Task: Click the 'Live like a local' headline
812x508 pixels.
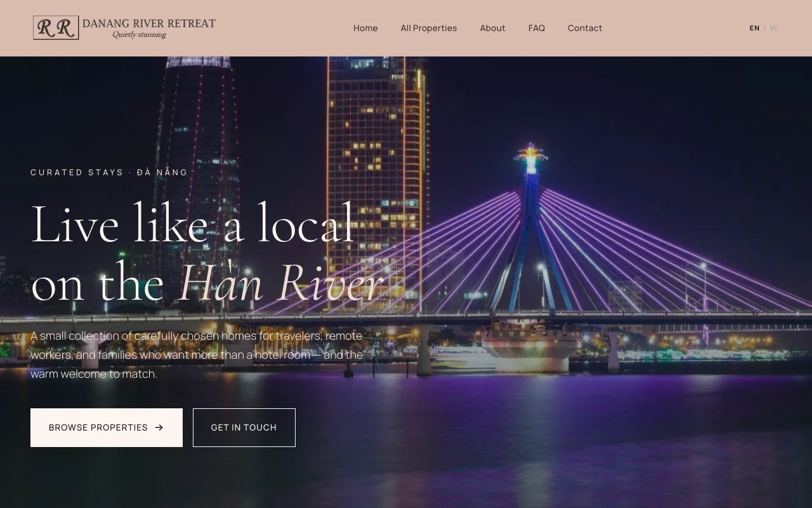Action: (x=193, y=224)
